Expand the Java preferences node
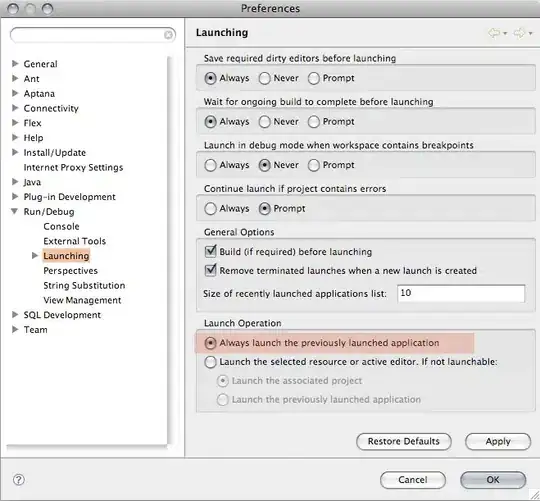Screen dimensions: 540x501 pyautogui.click(x=15, y=181)
